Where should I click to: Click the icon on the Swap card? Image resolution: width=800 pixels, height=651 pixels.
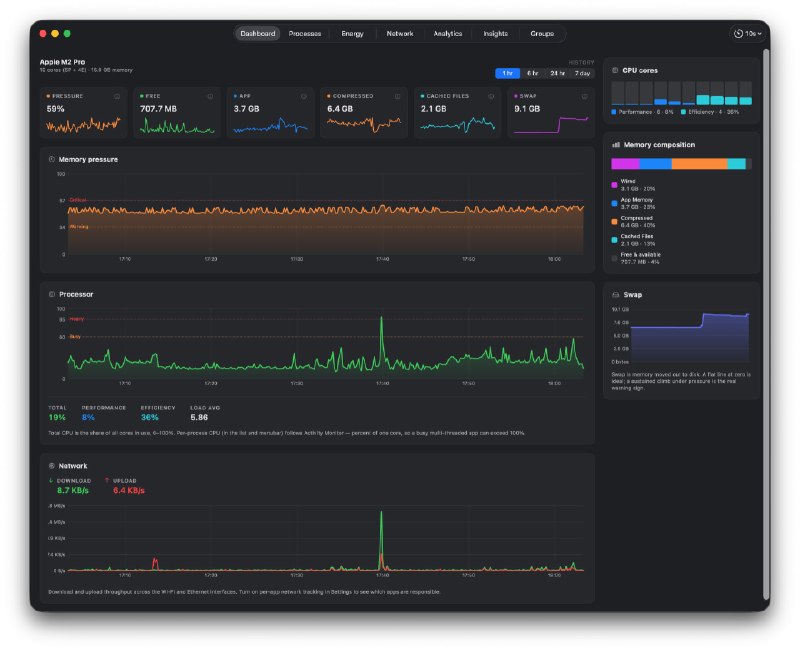point(585,96)
